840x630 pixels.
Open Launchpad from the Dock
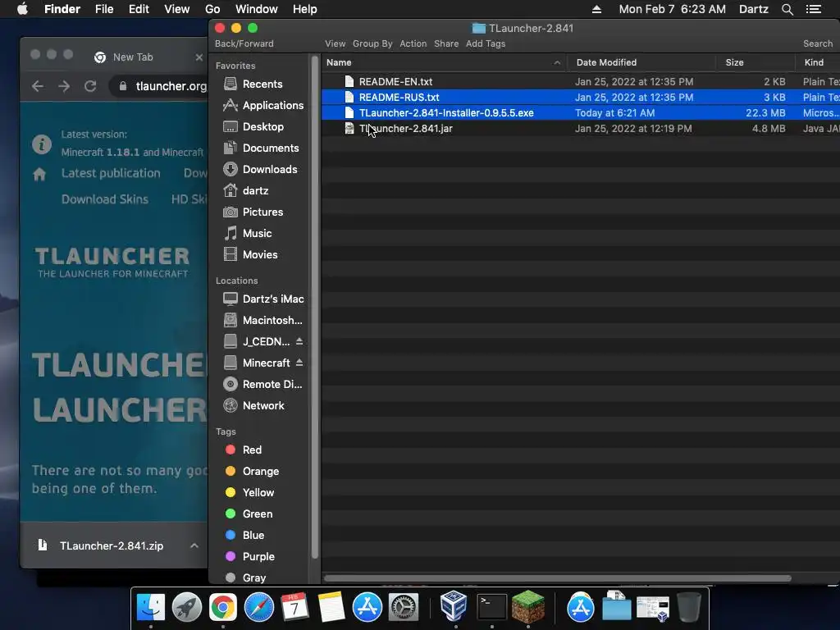coord(187,608)
